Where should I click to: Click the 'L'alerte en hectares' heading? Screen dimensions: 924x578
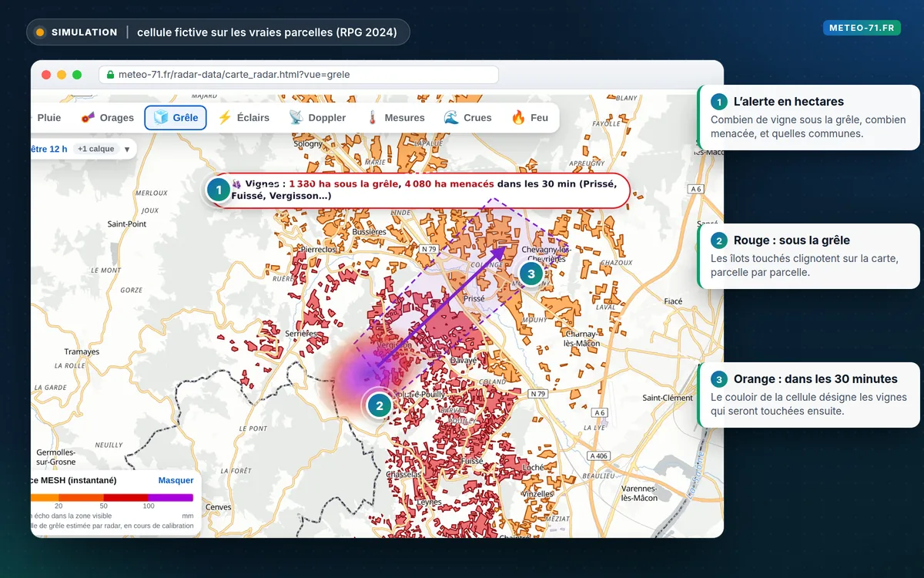788,102
